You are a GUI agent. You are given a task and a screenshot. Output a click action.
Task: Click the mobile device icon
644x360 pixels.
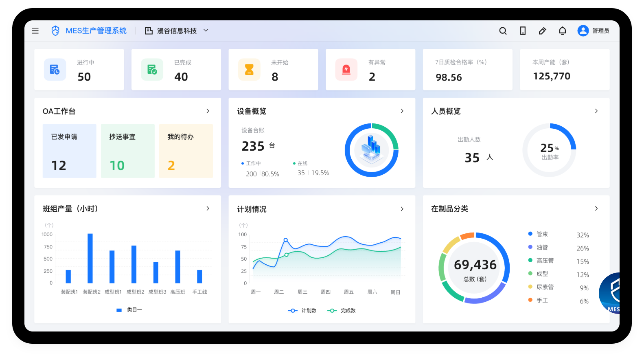523,31
